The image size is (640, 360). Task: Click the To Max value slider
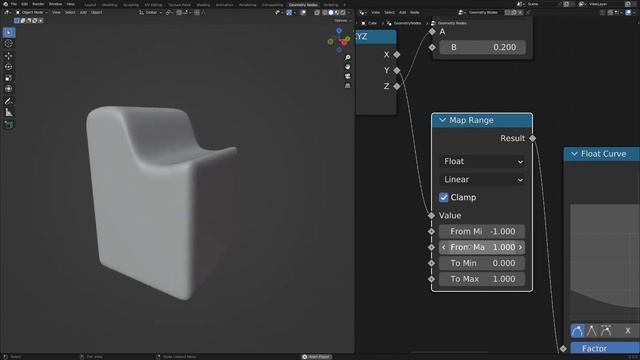point(482,279)
